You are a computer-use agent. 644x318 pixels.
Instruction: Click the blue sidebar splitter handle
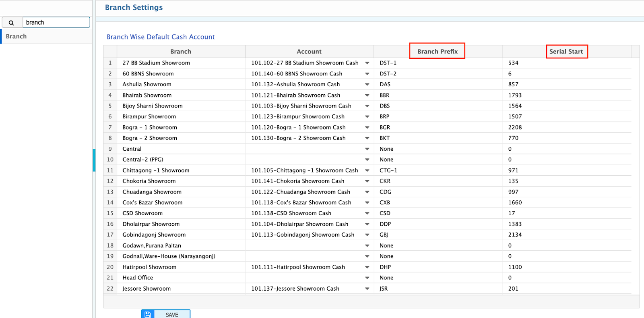pyautogui.click(x=94, y=160)
